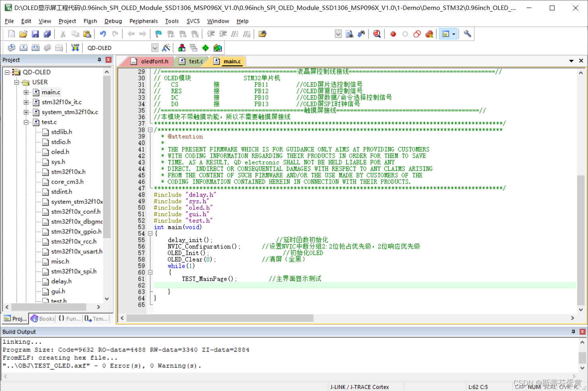Collapse the QD-OLED project node
This screenshot has height=391, width=588.
pos(7,72)
